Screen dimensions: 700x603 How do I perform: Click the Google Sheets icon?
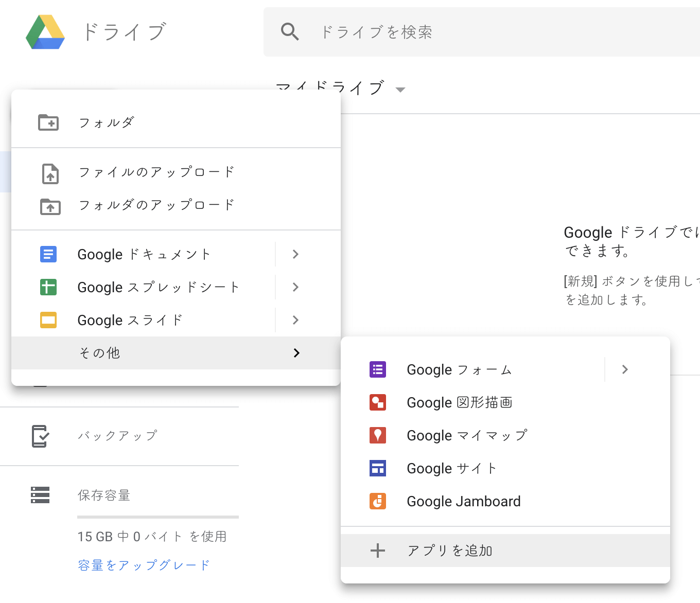tap(48, 287)
